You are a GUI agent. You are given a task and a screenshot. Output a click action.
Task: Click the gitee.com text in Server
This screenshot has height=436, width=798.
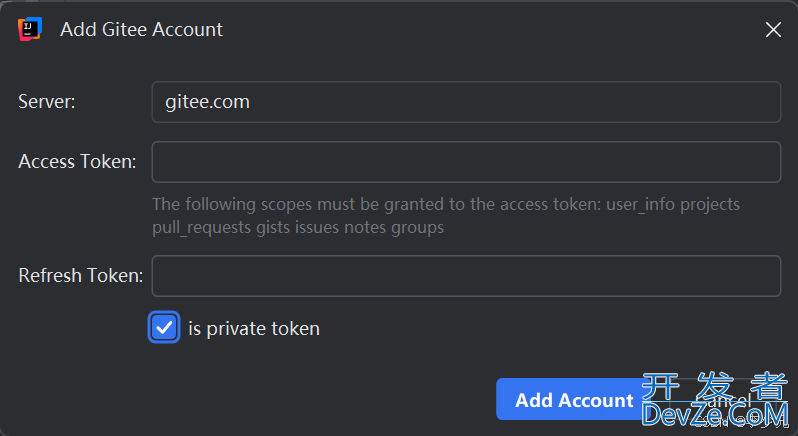point(207,102)
